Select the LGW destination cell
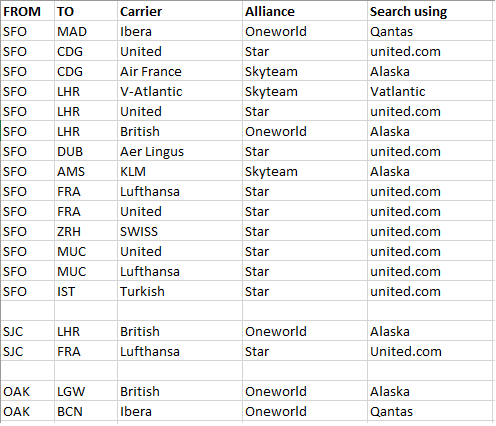The image size is (496, 426). (x=86, y=391)
